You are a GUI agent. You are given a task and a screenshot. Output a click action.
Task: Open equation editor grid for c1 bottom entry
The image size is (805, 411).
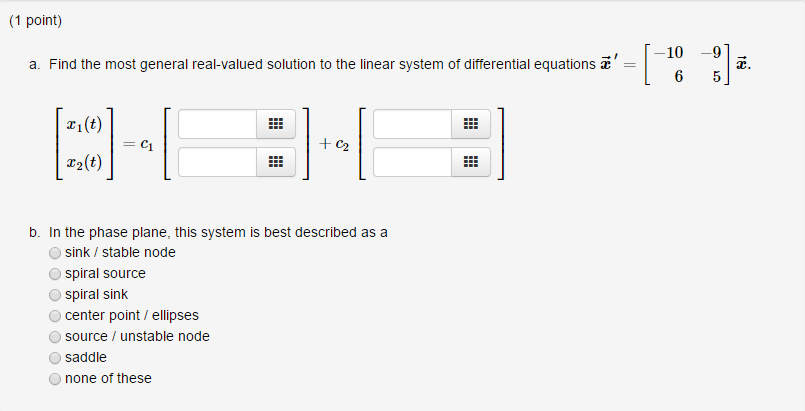point(276,162)
